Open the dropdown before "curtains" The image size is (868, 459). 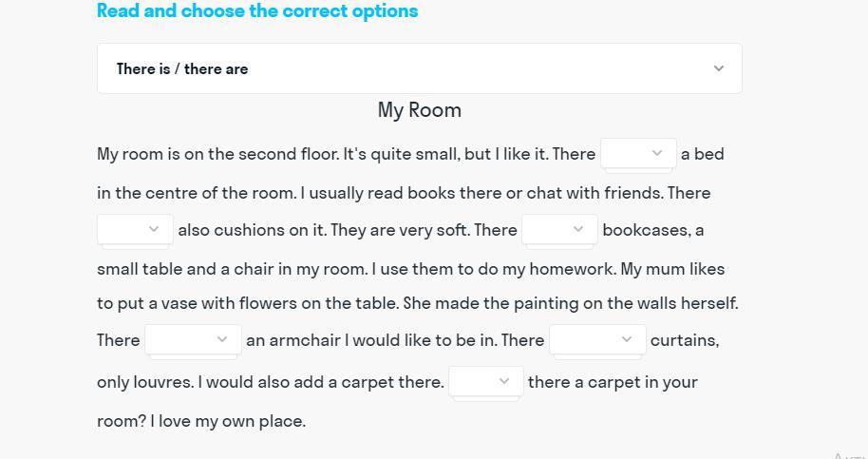597,339
